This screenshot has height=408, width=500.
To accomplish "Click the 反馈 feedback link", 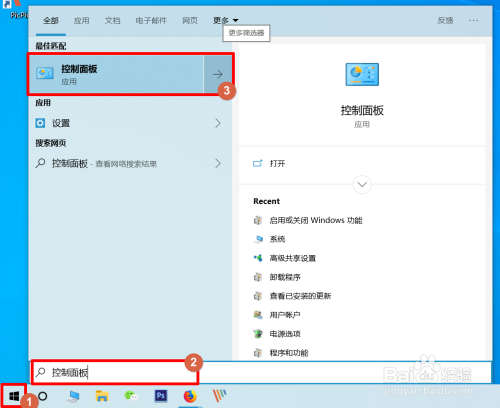I will [445, 20].
